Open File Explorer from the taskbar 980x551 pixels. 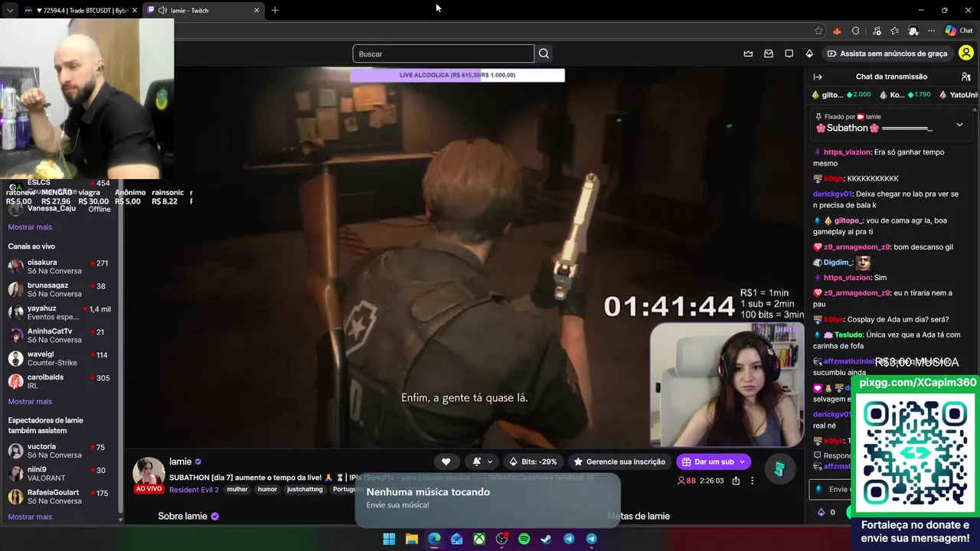[x=411, y=539]
